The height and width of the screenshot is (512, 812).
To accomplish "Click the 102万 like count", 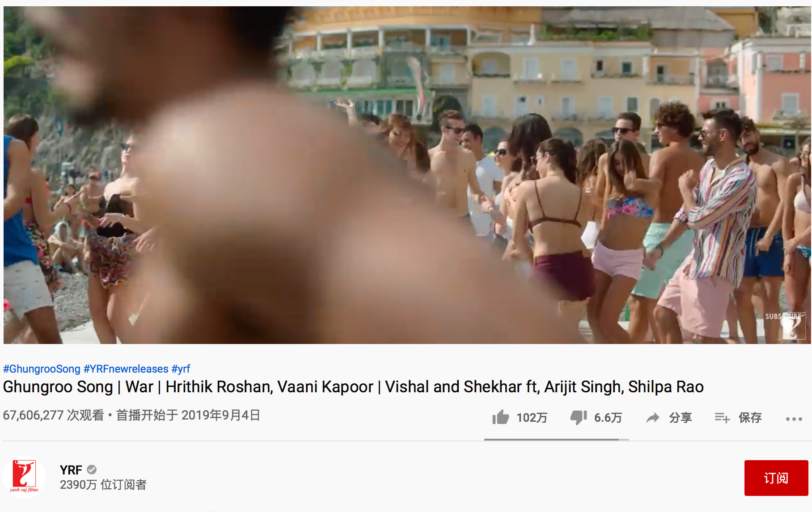I will coord(532,418).
